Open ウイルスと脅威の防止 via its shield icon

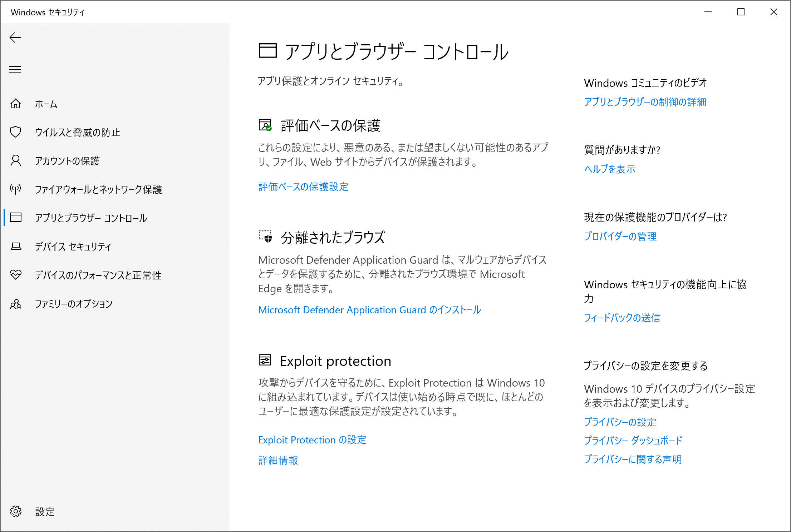(x=15, y=132)
